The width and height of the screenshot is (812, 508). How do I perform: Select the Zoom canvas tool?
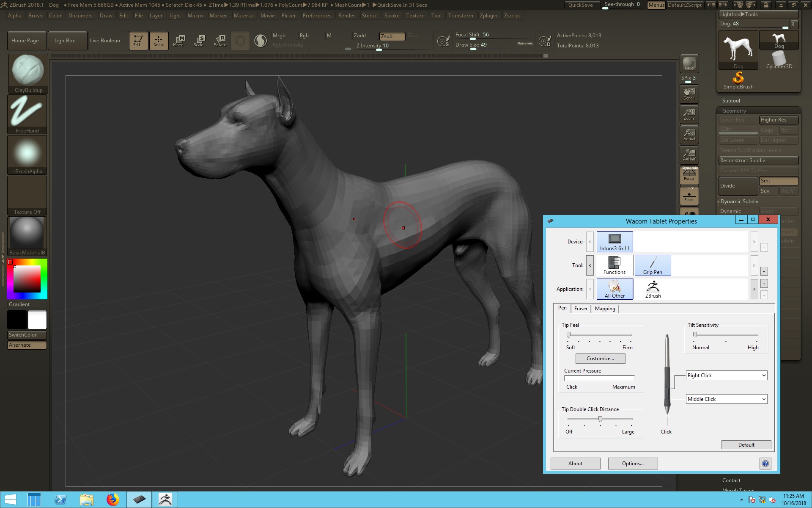pos(689,114)
